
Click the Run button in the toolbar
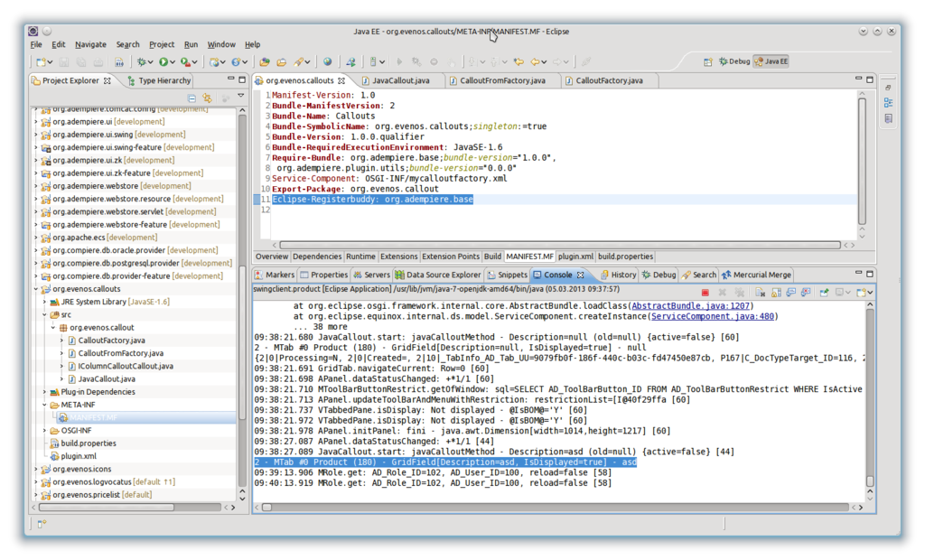(164, 62)
